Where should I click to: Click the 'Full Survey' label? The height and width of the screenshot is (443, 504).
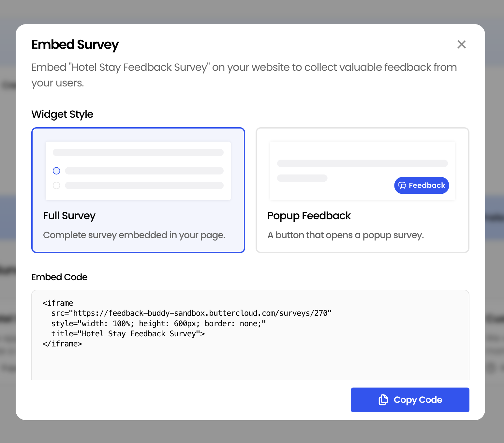69,216
